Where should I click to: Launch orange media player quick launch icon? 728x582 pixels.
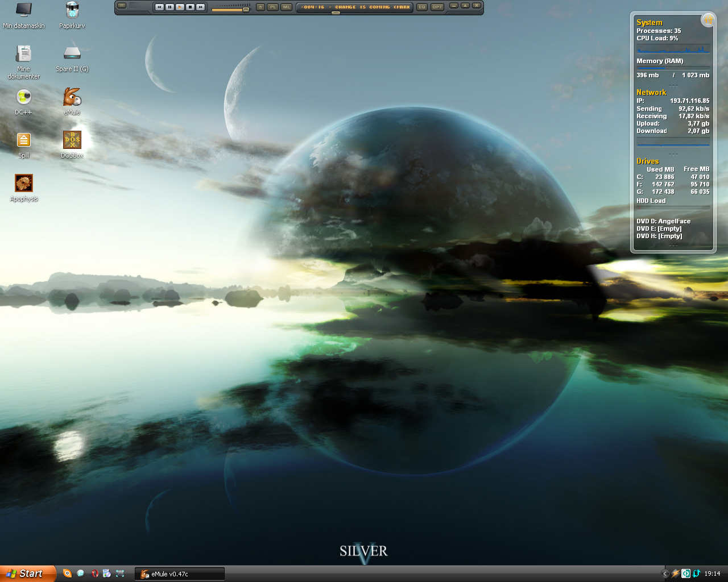(67, 573)
